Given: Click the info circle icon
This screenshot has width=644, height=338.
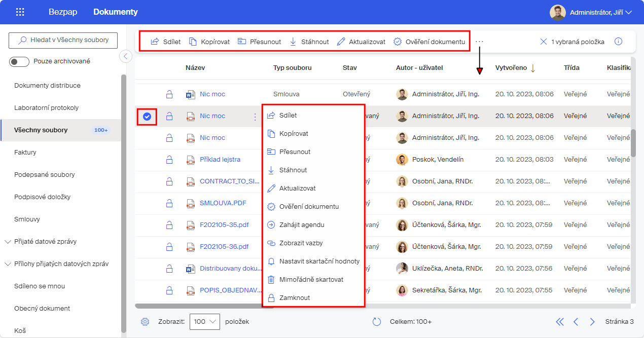Looking at the screenshot, I should click(618, 42).
